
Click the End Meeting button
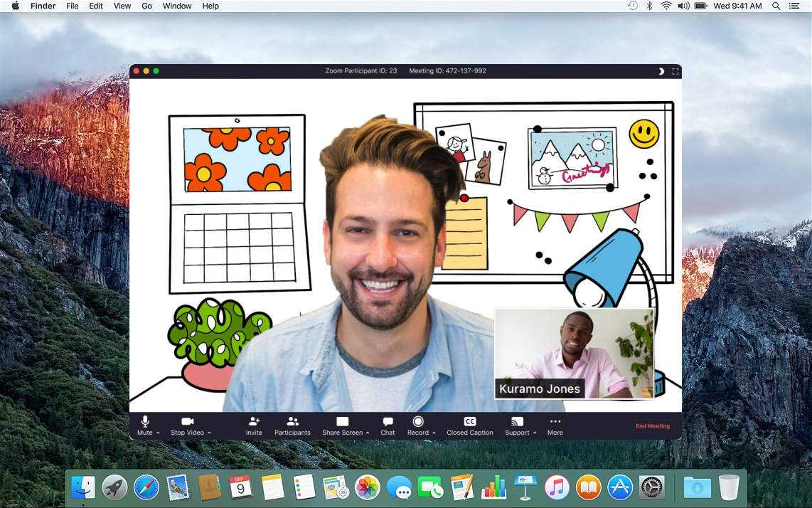[652, 426]
